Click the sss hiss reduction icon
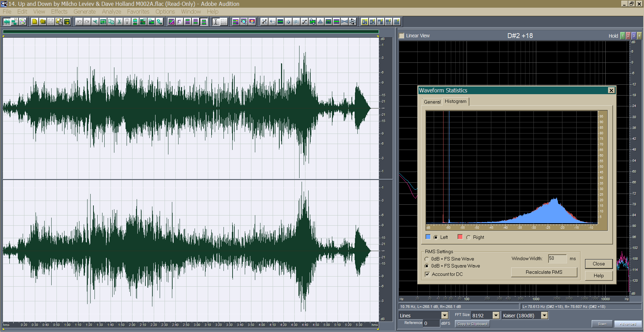Screen dimensions: 644x332 coord(388,22)
